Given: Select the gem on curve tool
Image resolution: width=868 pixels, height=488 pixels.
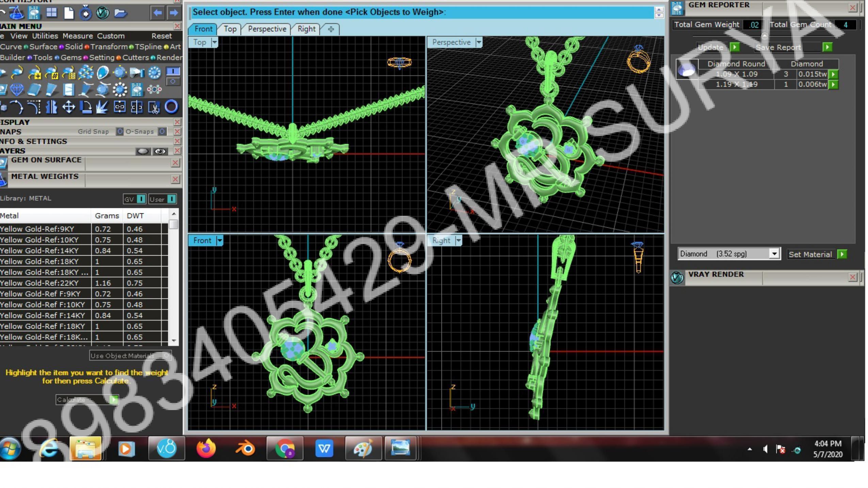Looking at the screenshot, I should pos(17,72).
